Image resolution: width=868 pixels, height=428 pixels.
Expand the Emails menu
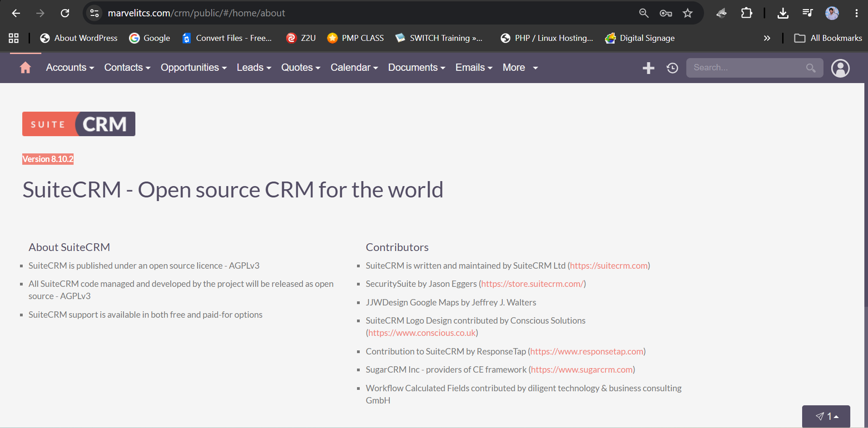(x=474, y=68)
